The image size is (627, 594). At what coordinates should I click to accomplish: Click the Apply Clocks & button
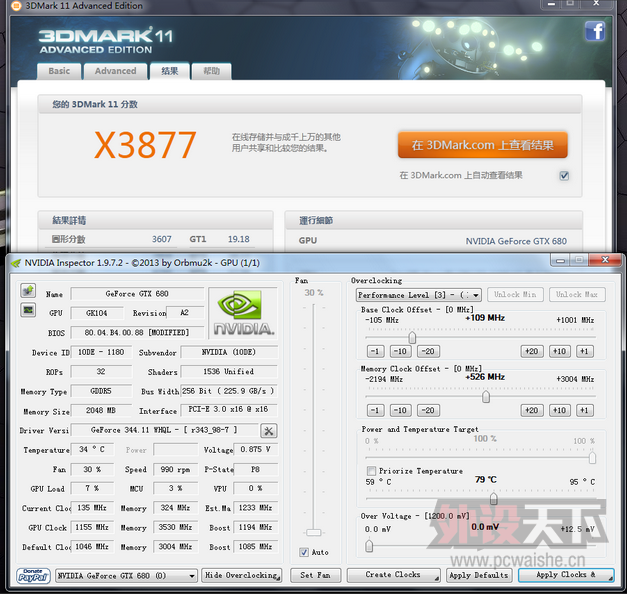pos(566,575)
